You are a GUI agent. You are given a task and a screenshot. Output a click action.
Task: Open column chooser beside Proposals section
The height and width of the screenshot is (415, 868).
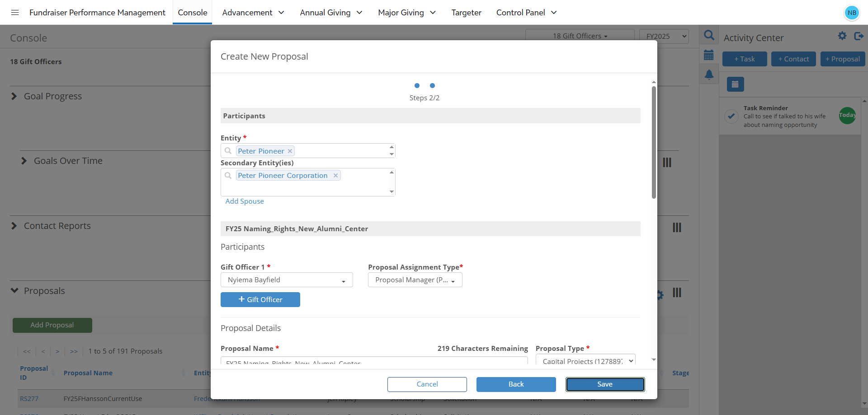point(677,292)
